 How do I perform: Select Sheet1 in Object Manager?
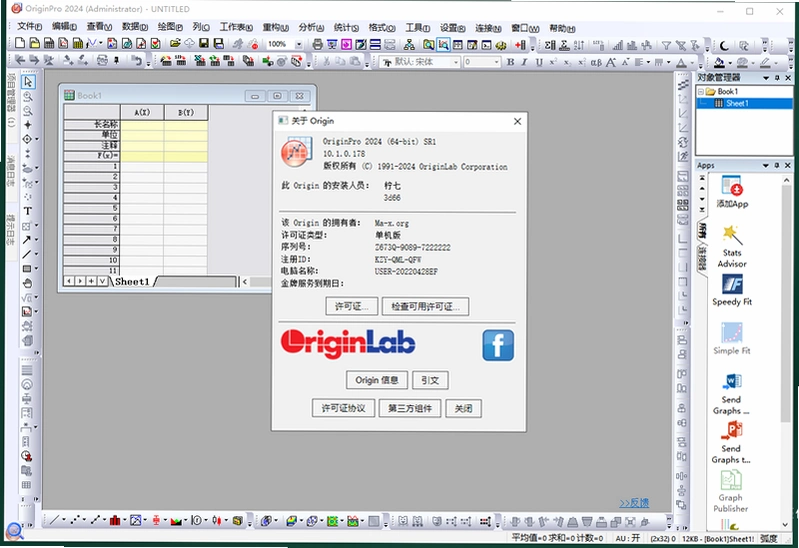click(x=737, y=103)
